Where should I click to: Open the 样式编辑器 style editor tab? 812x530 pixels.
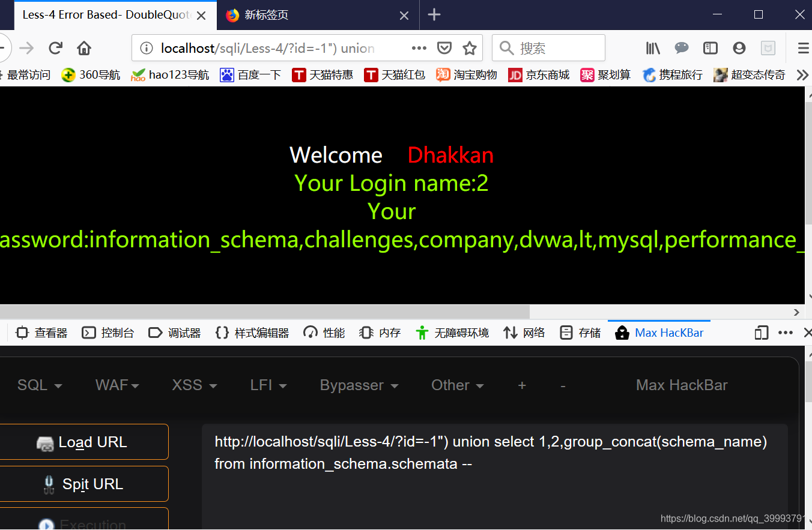pos(252,333)
